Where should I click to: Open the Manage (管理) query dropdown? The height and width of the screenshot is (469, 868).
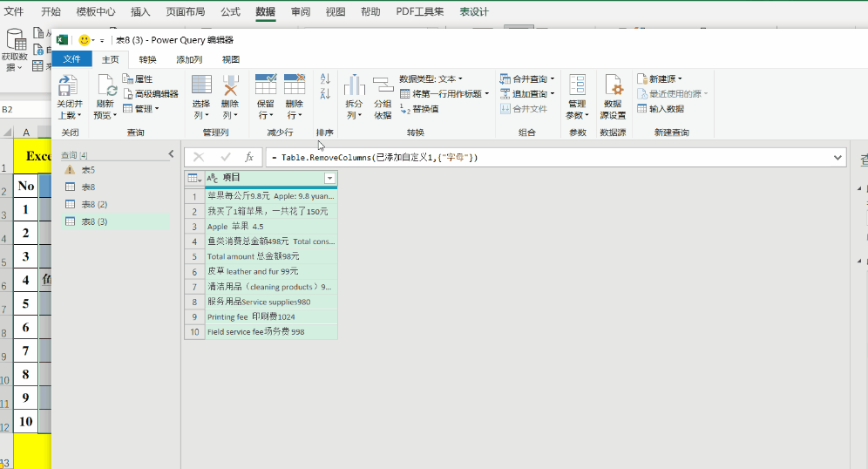(141, 108)
